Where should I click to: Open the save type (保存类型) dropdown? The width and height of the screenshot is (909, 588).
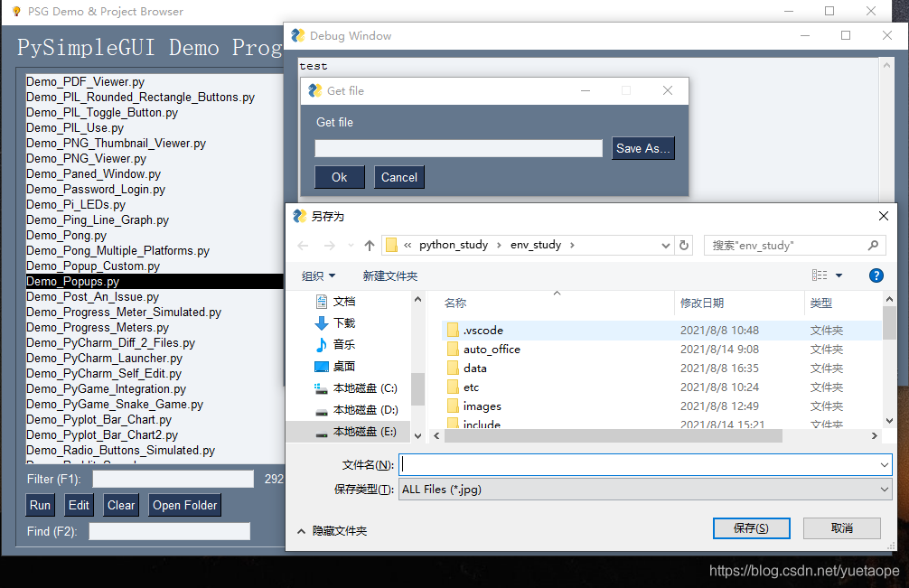click(884, 490)
